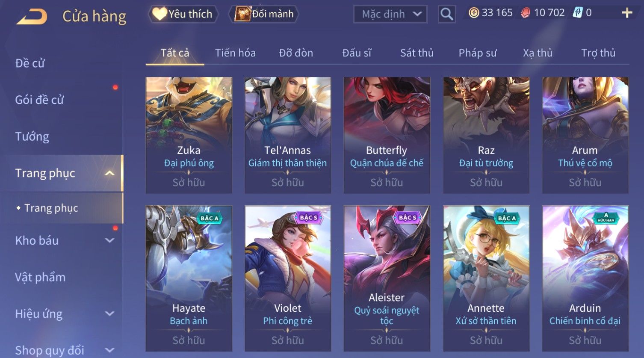644x358 pixels.
Task: Select Butterfly Quận chúa đế chế skin card
Action: (x=387, y=135)
